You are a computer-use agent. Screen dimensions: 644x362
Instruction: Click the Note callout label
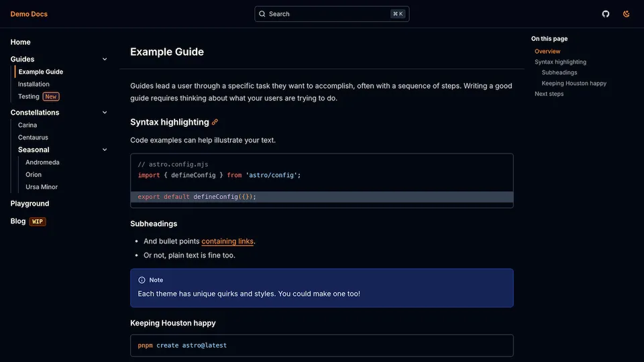156,280
